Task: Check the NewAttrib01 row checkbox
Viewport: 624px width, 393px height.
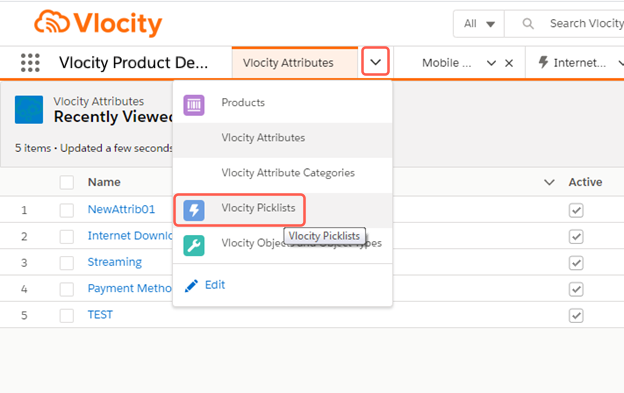Action: click(x=66, y=210)
